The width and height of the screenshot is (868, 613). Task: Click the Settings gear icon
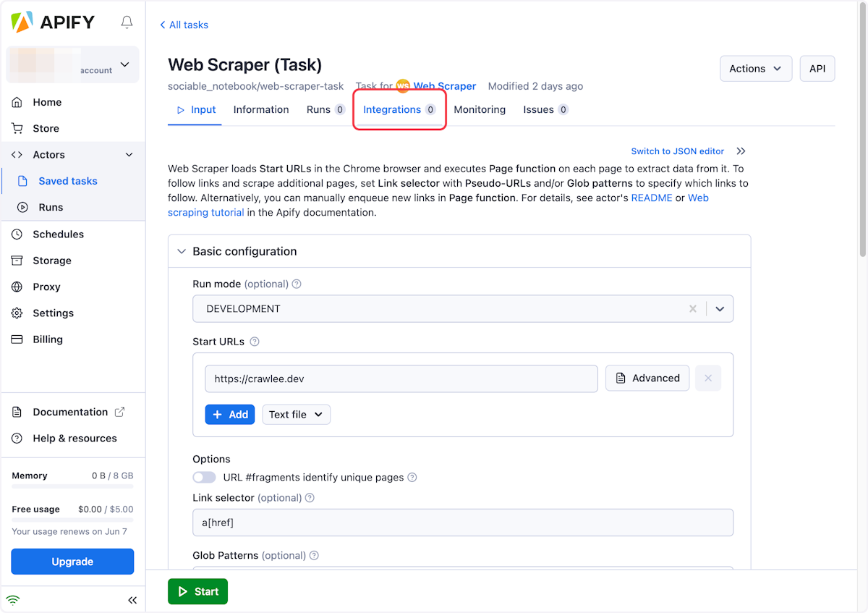click(x=17, y=313)
